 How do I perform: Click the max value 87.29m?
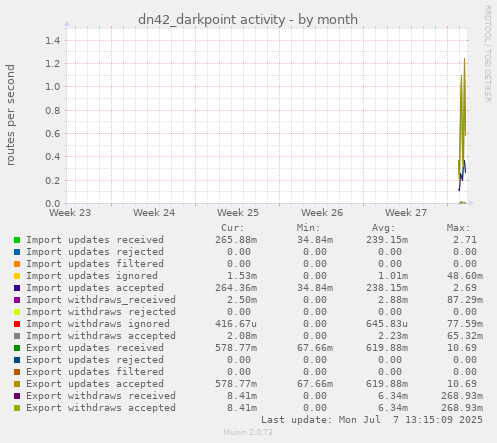pos(465,300)
